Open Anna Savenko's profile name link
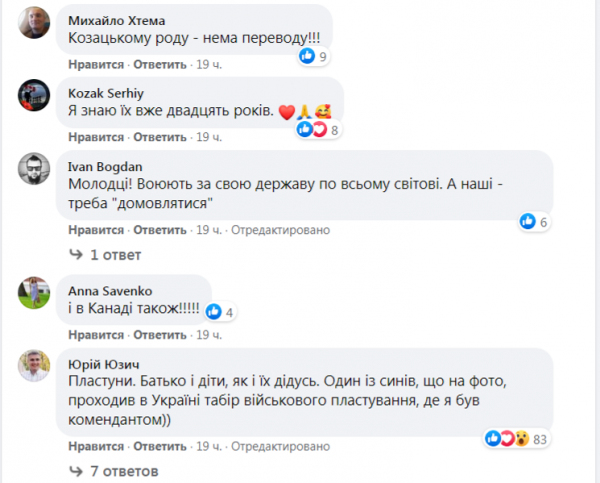 pyautogui.click(x=111, y=290)
